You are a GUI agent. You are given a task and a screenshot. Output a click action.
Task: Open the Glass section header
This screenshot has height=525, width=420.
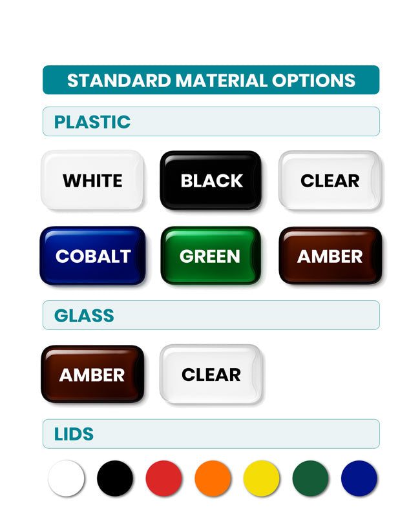[211, 315]
